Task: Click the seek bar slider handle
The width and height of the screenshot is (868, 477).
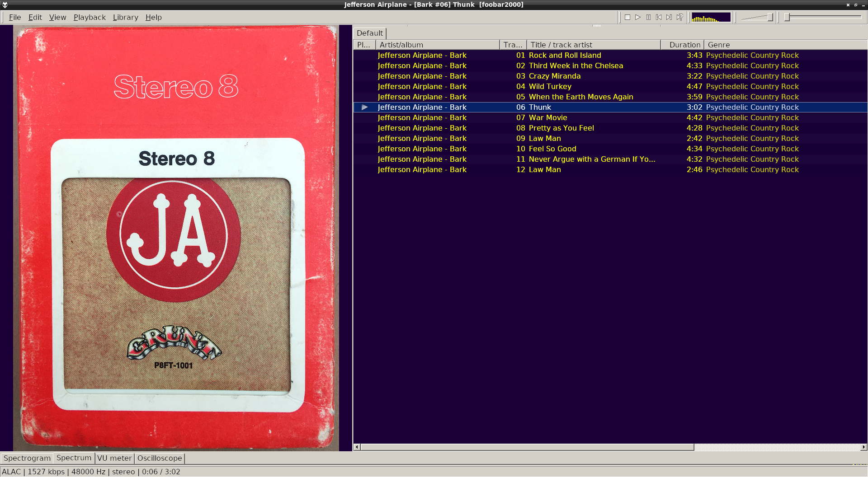Action: click(x=787, y=17)
